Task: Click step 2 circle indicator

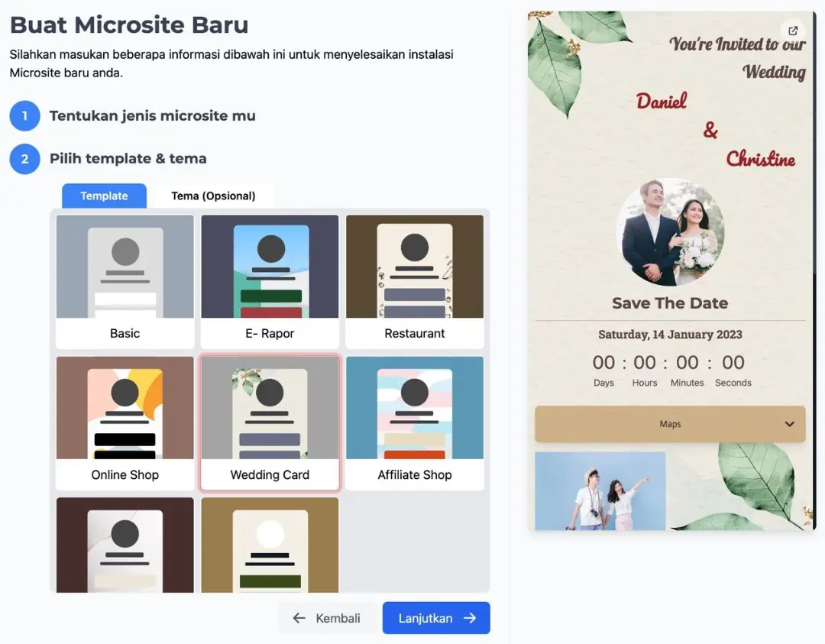Action: (x=24, y=159)
